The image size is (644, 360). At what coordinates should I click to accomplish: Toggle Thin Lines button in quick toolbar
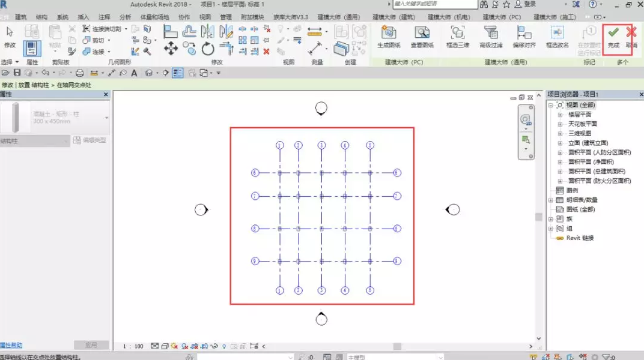click(177, 73)
